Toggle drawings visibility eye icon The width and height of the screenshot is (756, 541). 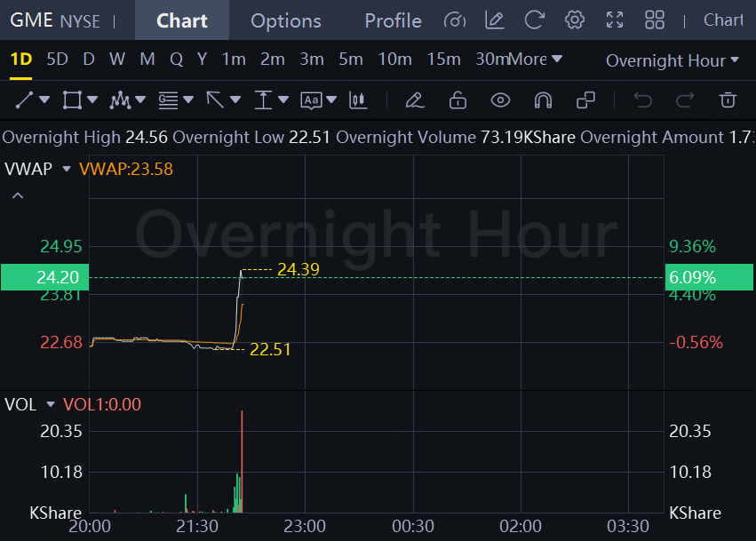tap(500, 100)
